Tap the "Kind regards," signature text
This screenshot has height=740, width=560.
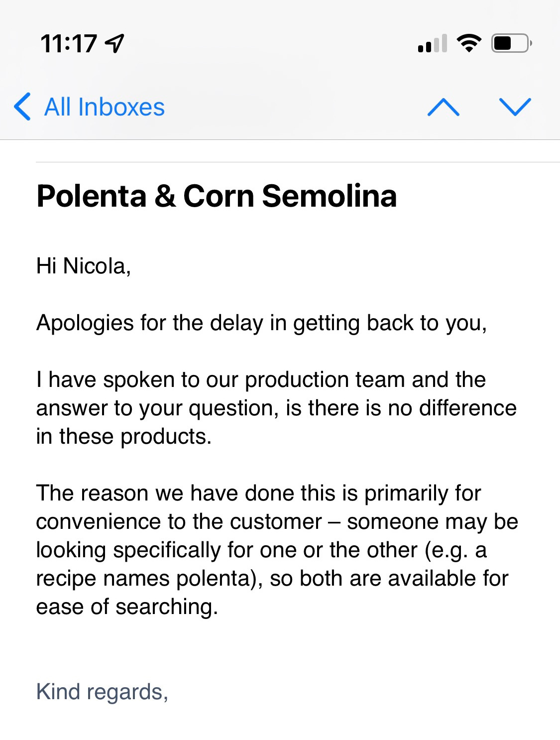(102, 692)
